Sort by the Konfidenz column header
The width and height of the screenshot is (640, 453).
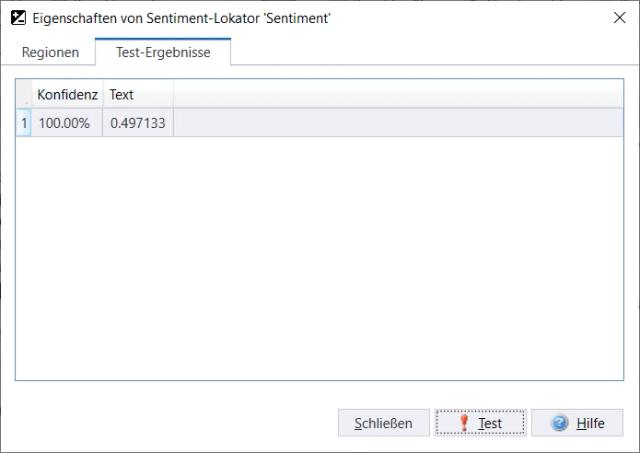(x=67, y=95)
